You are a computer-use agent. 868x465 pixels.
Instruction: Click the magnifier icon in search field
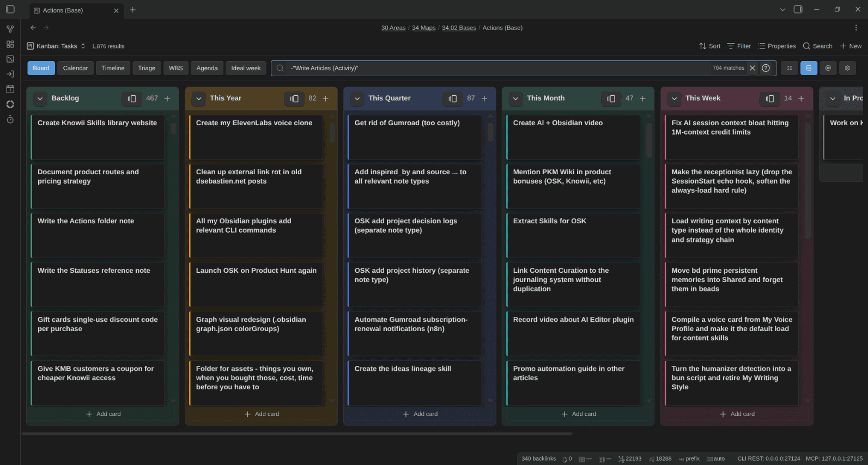[280, 68]
